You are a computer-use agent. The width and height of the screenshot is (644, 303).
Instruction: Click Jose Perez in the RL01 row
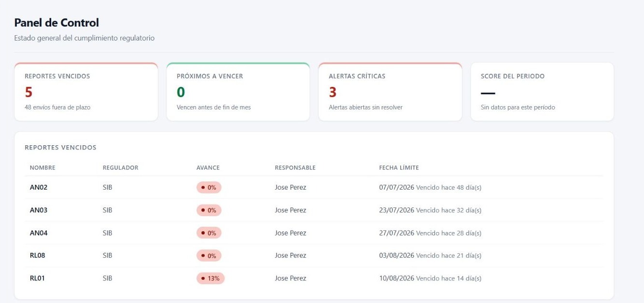pyautogui.click(x=291, y=278)
